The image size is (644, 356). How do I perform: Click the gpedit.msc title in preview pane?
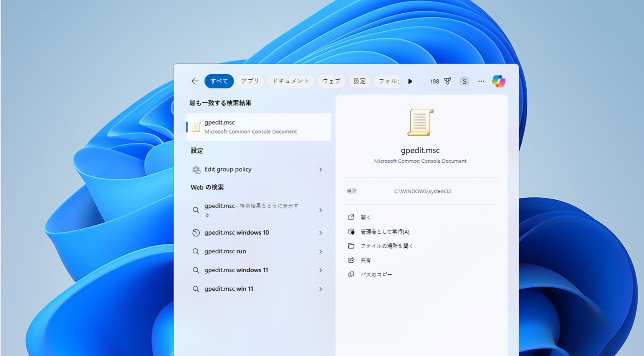coord(420,150)
